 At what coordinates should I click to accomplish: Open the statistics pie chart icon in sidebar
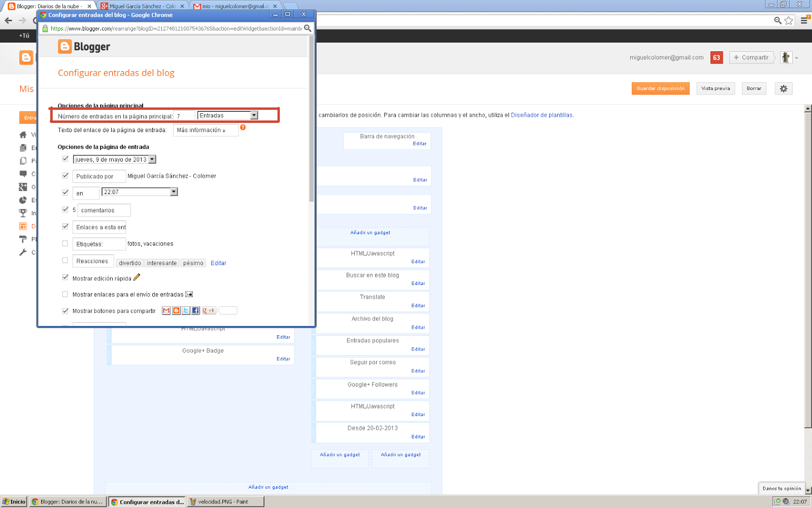tap(23, 200)
